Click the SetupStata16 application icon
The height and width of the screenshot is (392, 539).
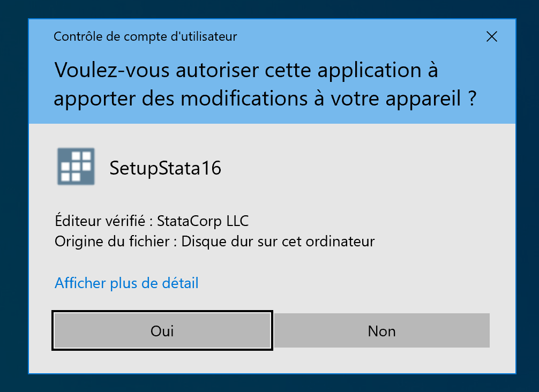(76, 167)
